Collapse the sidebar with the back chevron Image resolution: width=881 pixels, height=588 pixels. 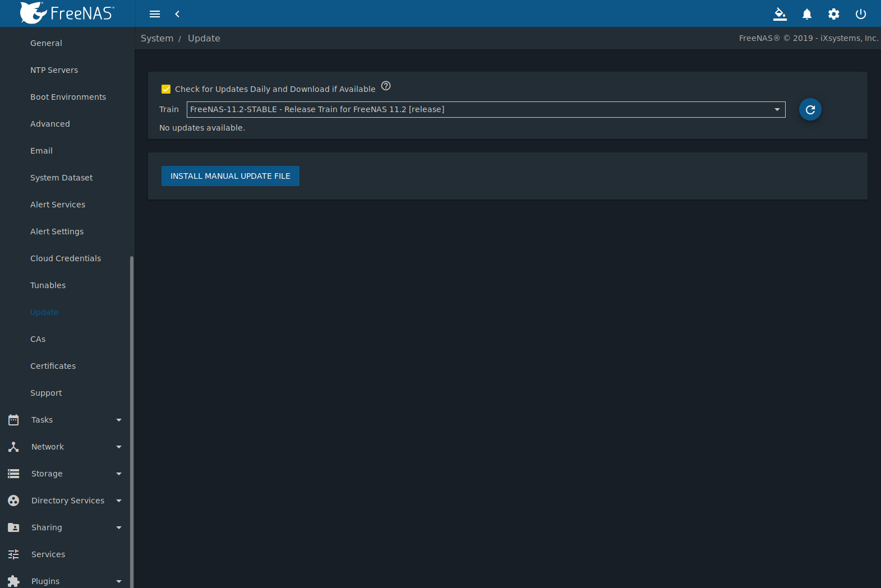tap(177, 14)
